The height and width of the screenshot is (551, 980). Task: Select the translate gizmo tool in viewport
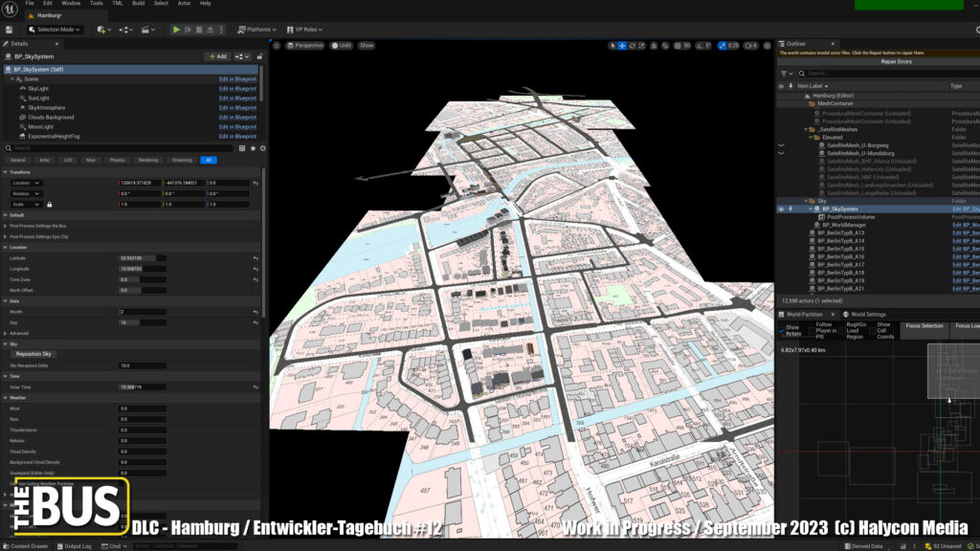click(x=622, y=45)
